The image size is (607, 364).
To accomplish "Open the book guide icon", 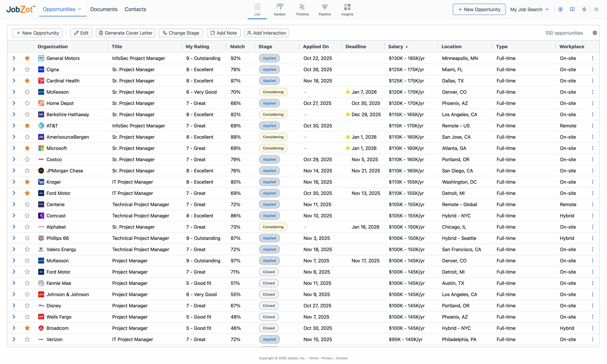I will [x=572, y=9].
